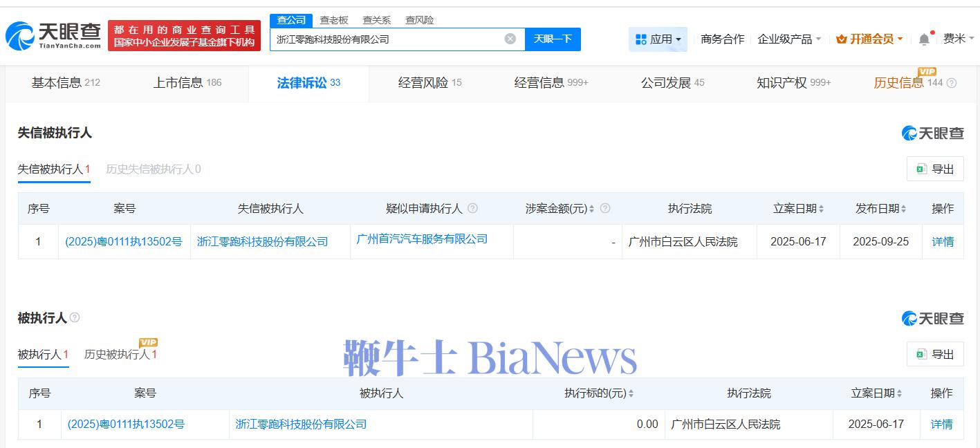Click the company name search input field

click(x=387, y=39)
